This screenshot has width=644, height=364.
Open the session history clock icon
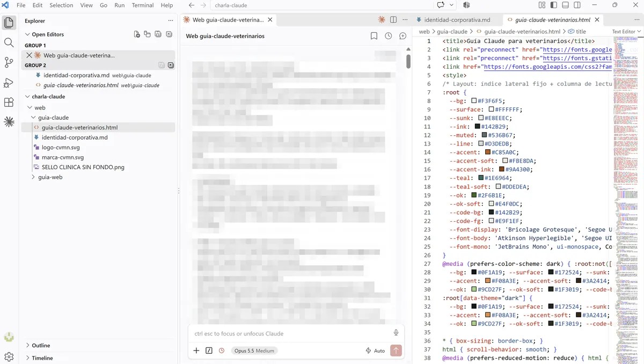click(x=388, y=36)
